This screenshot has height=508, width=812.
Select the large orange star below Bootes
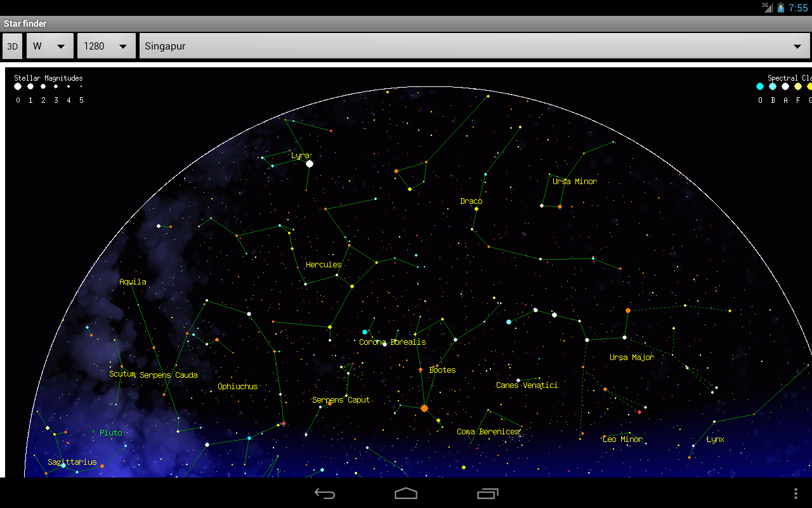point(424,408)
